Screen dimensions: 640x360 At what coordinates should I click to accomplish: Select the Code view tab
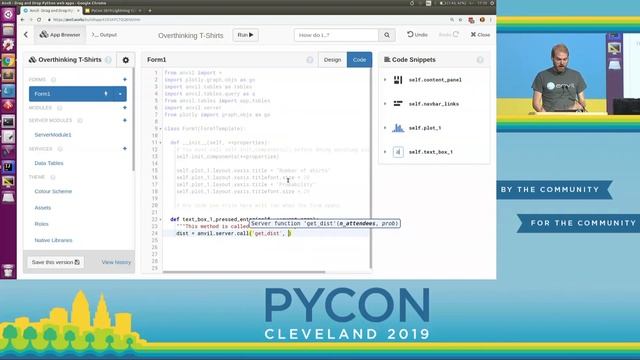tap(359, 60)
